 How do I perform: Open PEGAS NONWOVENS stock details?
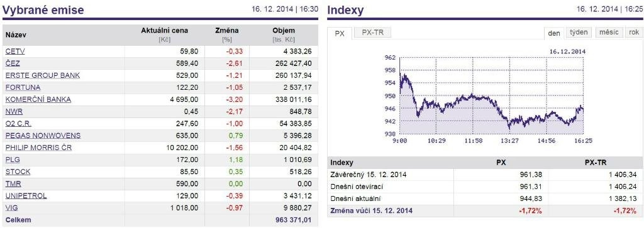point(43,136)
